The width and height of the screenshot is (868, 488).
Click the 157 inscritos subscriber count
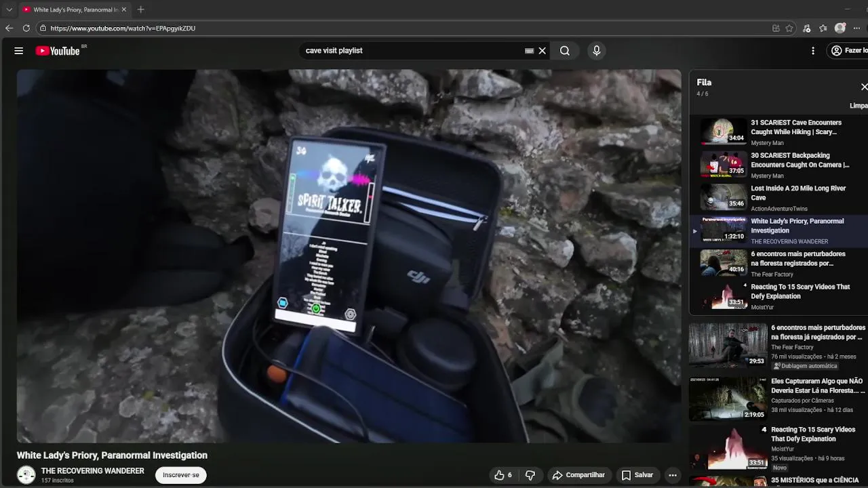(x=58, y=481)
